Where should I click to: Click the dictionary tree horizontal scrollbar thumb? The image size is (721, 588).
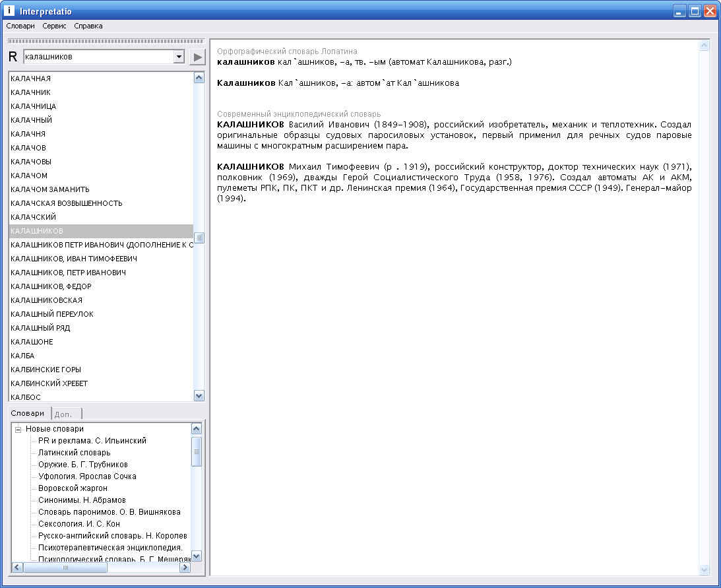click(65, 568)
